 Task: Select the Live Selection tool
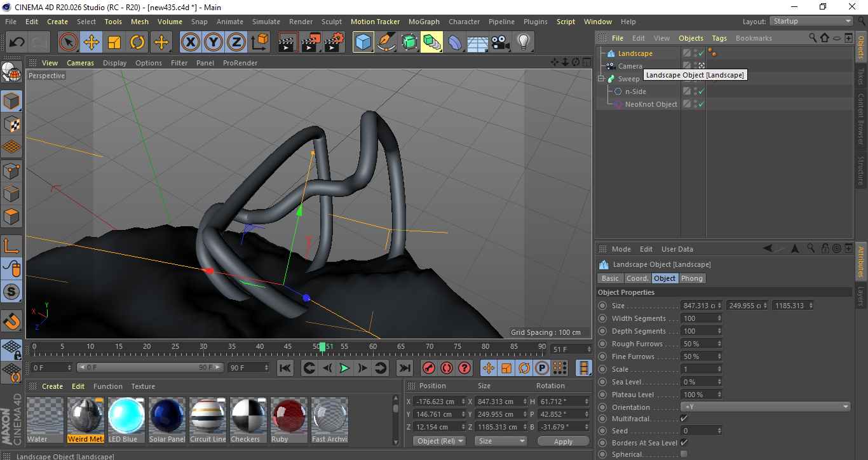(69, 43)
